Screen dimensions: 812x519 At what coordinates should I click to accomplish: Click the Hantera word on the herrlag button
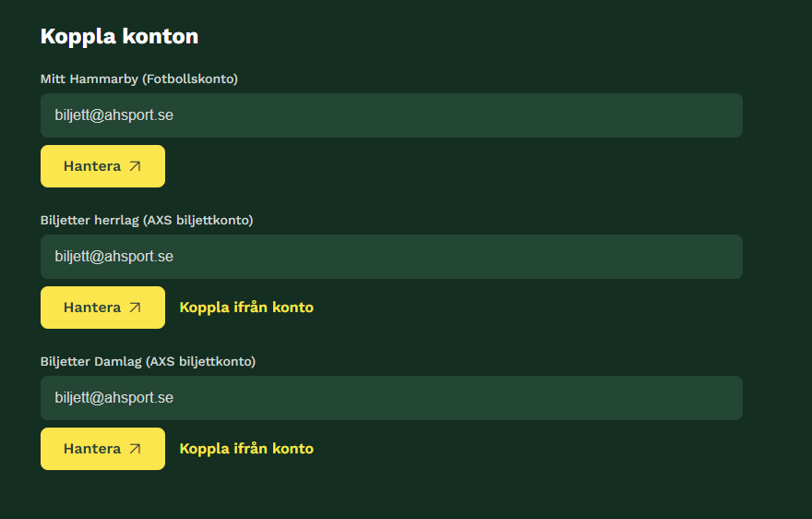pyautogui.click(x=92, y=308)
